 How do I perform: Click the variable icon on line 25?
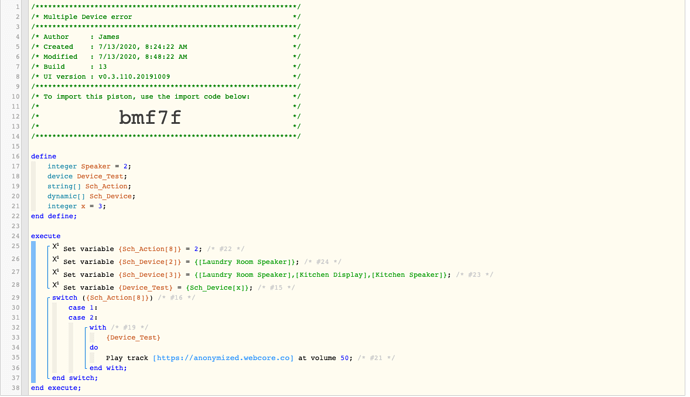pos(55,246)
